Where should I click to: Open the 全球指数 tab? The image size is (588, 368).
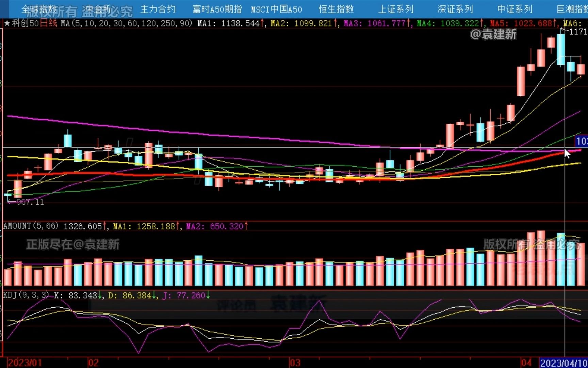(x=39, y=9)
